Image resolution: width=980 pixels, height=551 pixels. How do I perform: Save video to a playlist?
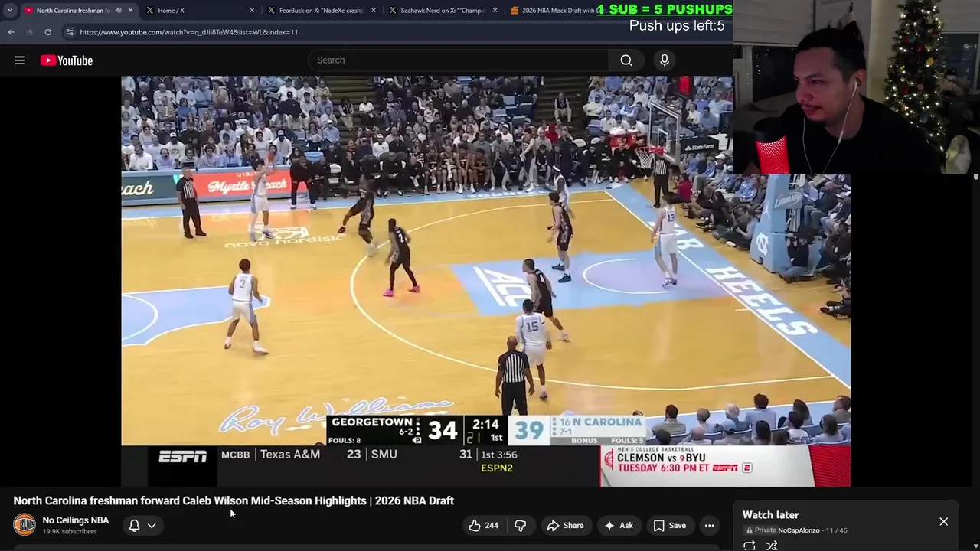pyautogui.click(x=669, y=526)
